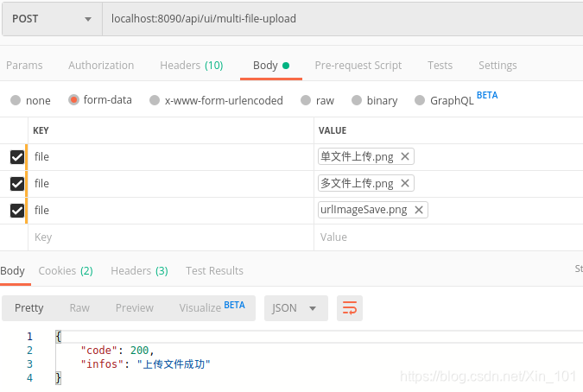The width and height of the screenshot is (583, 392).
Task: Switch response view to Visualize BETA
Action: 212,307
